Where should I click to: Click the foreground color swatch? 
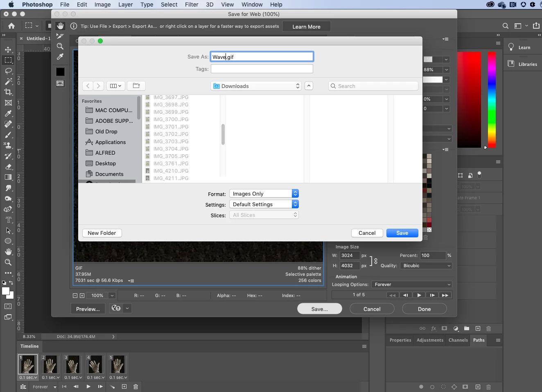click(5, 291)
